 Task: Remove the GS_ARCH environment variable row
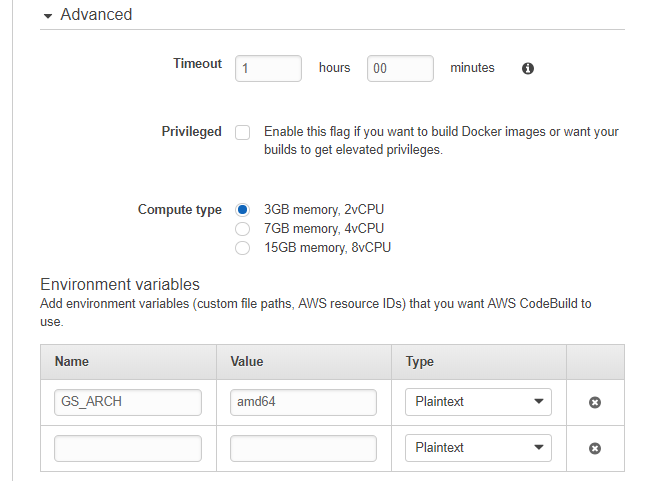[595, 402]
